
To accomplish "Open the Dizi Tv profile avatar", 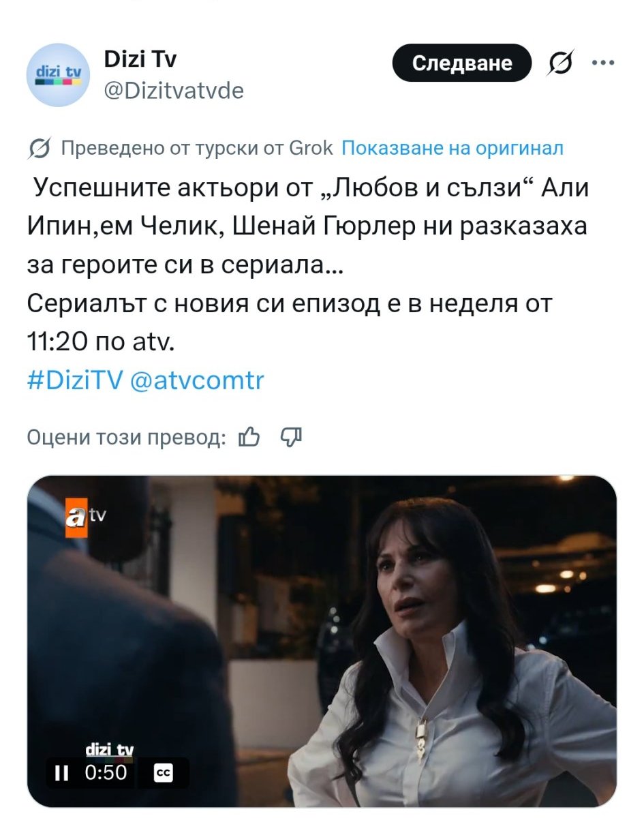I will click(x=58, y=75).
